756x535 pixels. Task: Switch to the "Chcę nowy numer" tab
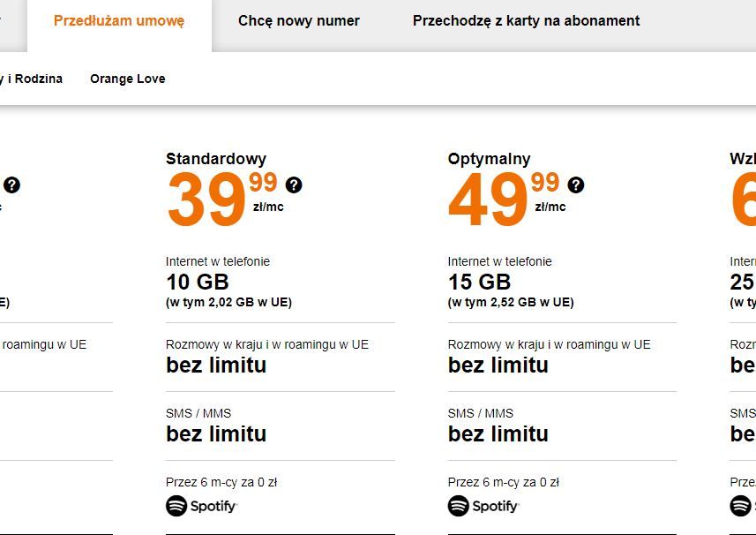[x=299, y=20]
